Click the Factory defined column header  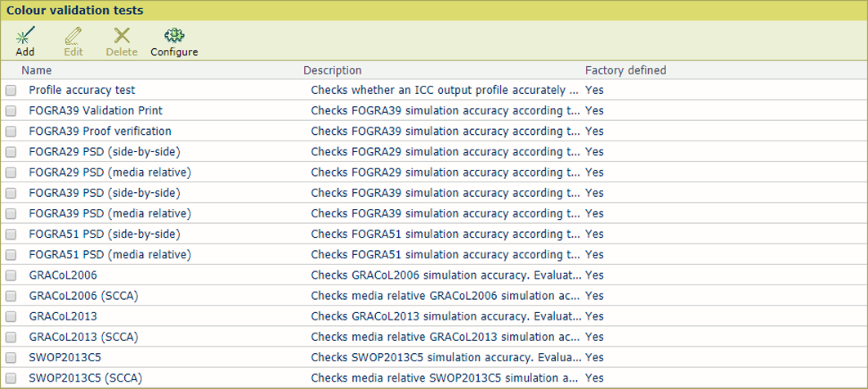[625, 70]
